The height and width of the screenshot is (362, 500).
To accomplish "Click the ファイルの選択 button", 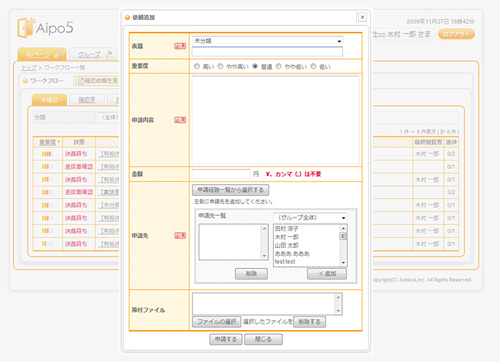I will tap(217, 322).
